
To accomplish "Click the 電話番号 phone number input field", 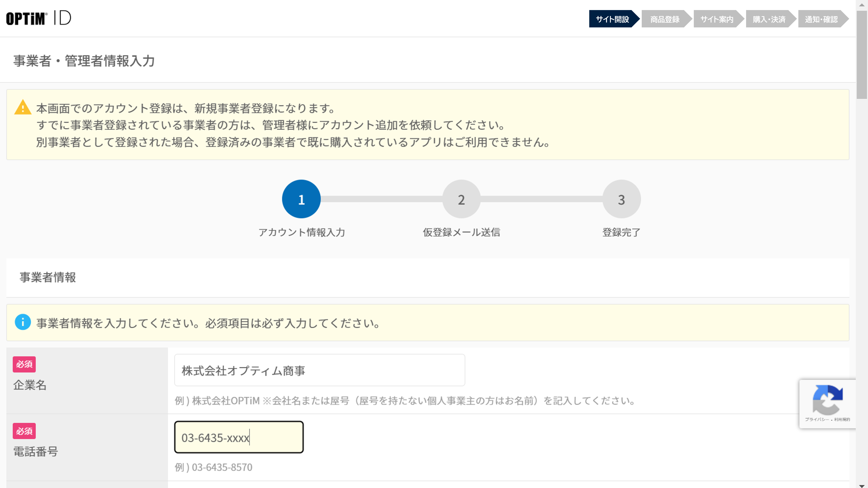I will click(239, 437).
